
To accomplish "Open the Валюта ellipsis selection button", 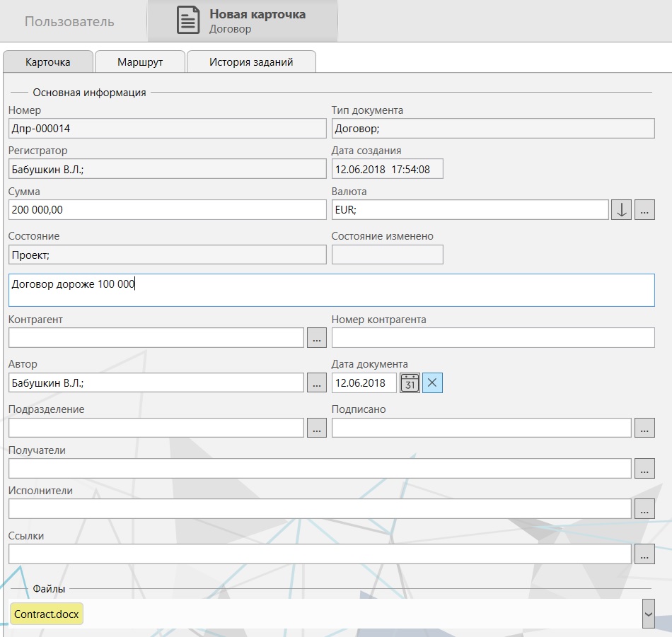I will (644, 210).
